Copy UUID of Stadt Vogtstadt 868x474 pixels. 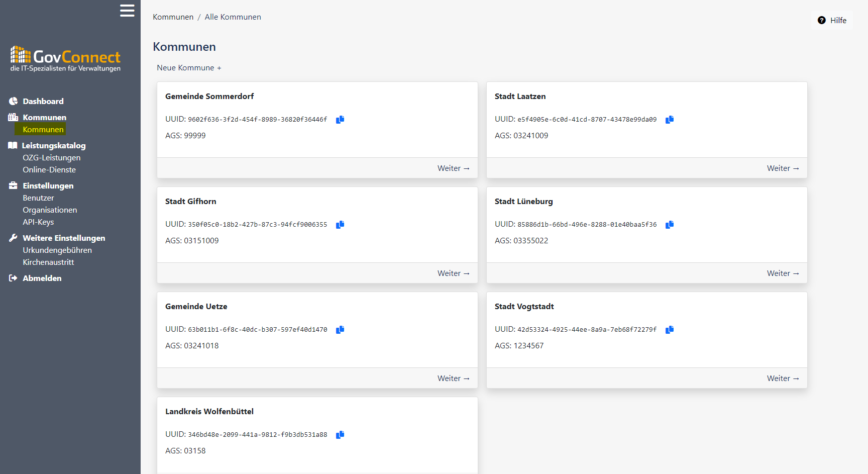(x=670, y=330)
